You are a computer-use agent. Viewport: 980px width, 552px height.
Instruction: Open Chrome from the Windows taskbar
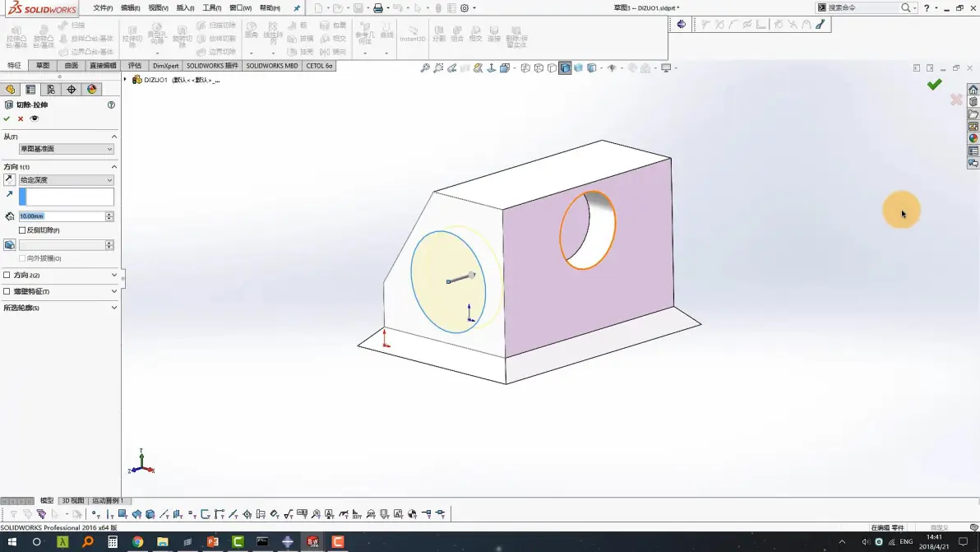137,541
